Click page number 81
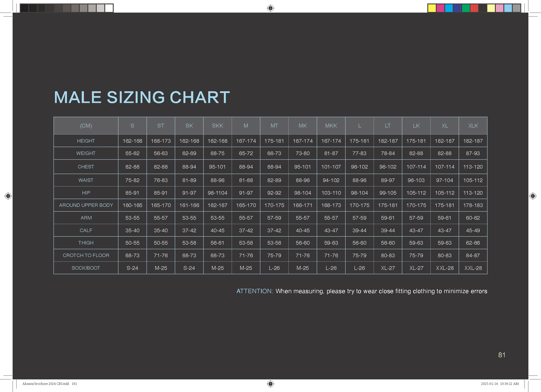 (502, 355)
